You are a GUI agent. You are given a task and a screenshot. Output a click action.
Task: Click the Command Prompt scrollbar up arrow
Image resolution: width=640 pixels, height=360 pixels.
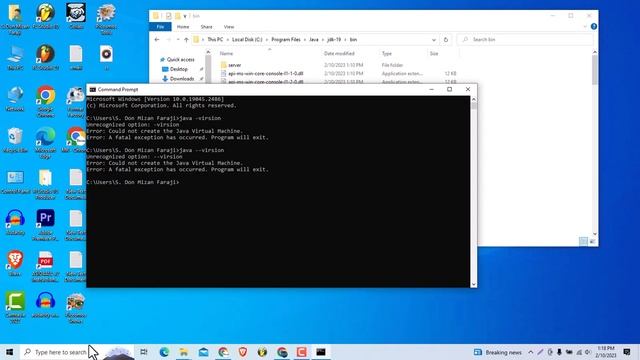click(x=473, y=99)
